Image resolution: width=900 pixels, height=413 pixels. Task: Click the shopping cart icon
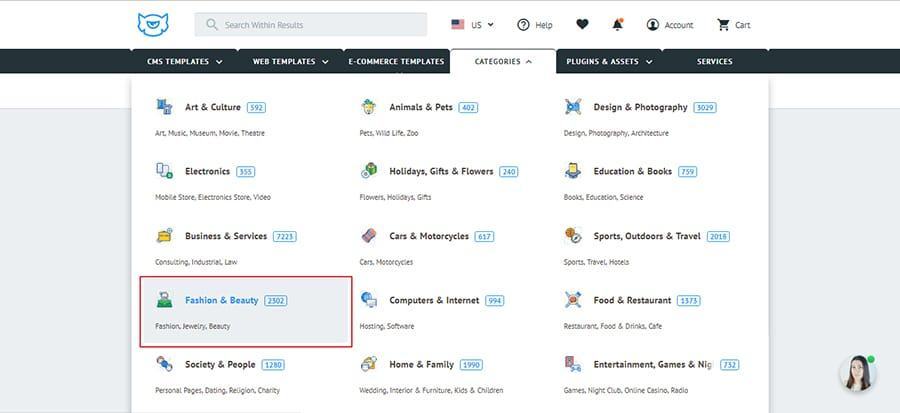[x=723, y=25]
